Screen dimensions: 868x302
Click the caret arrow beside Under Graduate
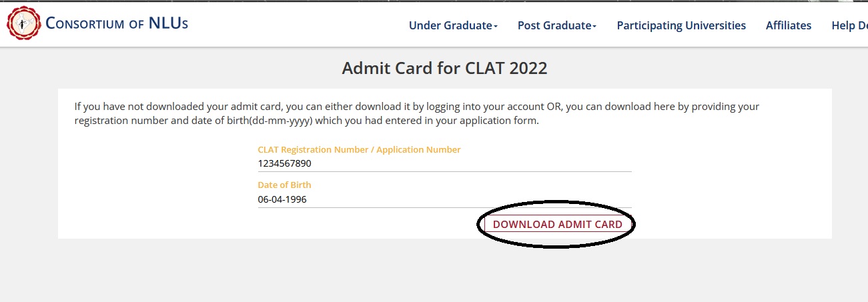coord(496,26)
